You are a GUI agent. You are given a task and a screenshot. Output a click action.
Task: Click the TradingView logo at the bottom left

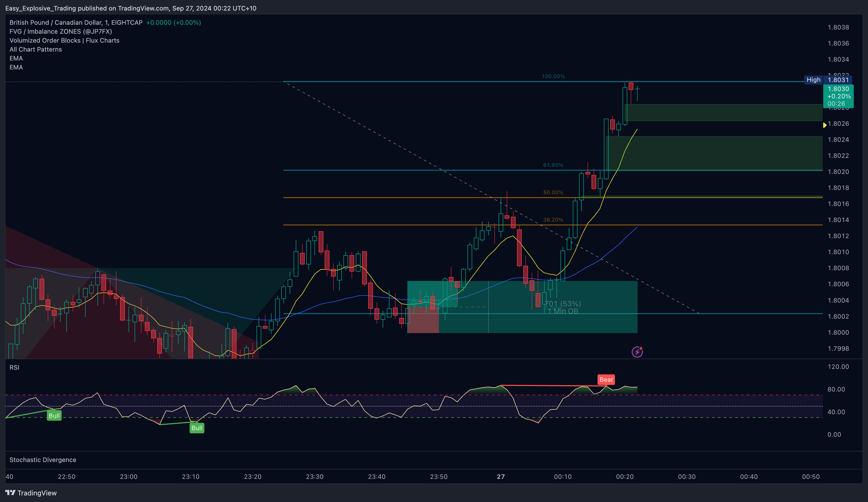(x=31, y=493)
